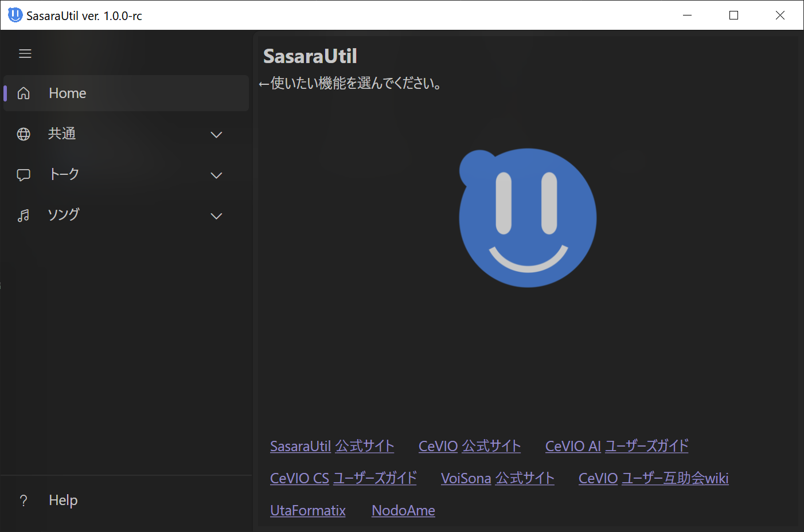Toggle the hamburger navigation menu
Viewport: 804px width, 532px height.
tap(25, 53)
